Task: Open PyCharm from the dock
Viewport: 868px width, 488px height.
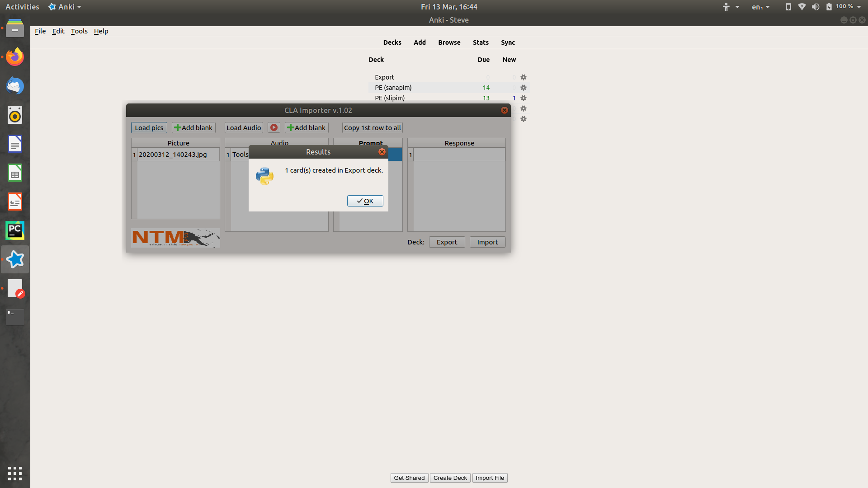Action: [x=15, y=230]
